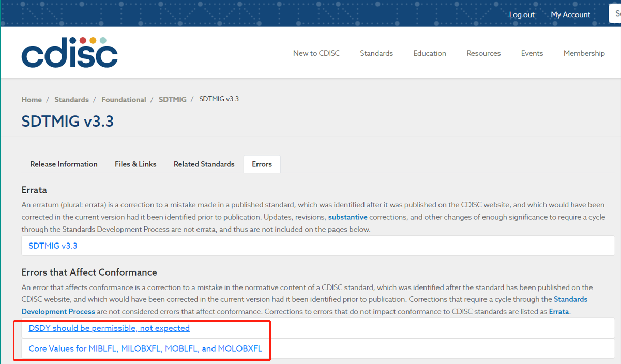The image size is (621, 364).
Task: Open the Membership menu
Action: (x=584, y=53)
